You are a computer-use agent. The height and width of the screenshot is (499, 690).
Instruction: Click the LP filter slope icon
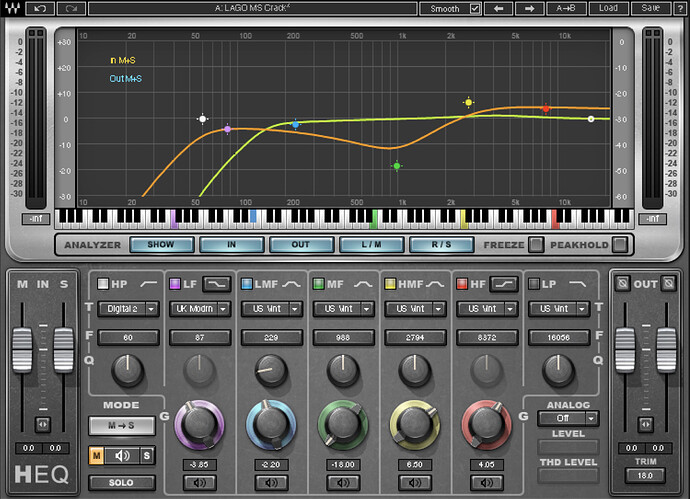(x=577, y=284)
